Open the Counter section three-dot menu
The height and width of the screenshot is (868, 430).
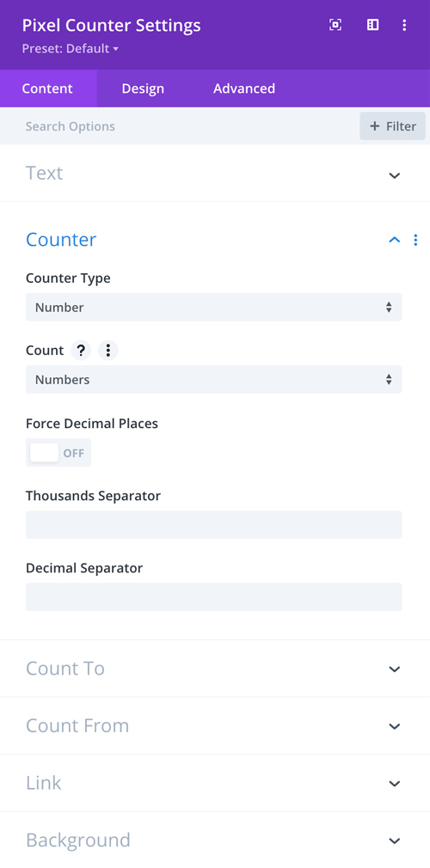415,240
